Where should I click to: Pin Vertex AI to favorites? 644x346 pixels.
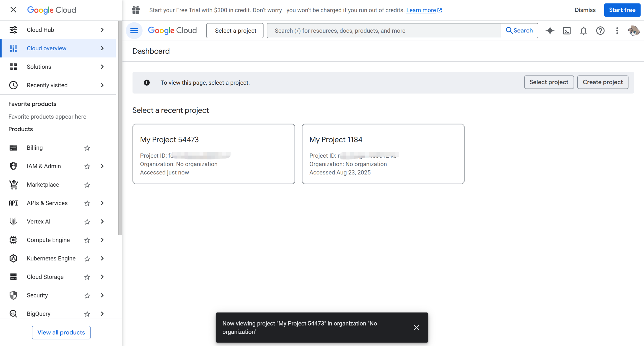(x=87, y=222)
